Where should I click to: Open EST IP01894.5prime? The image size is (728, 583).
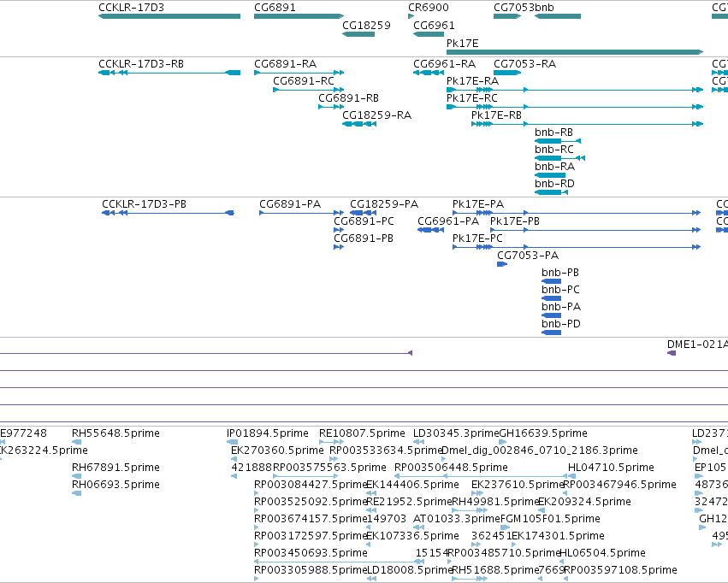click(x=268, y=433)
